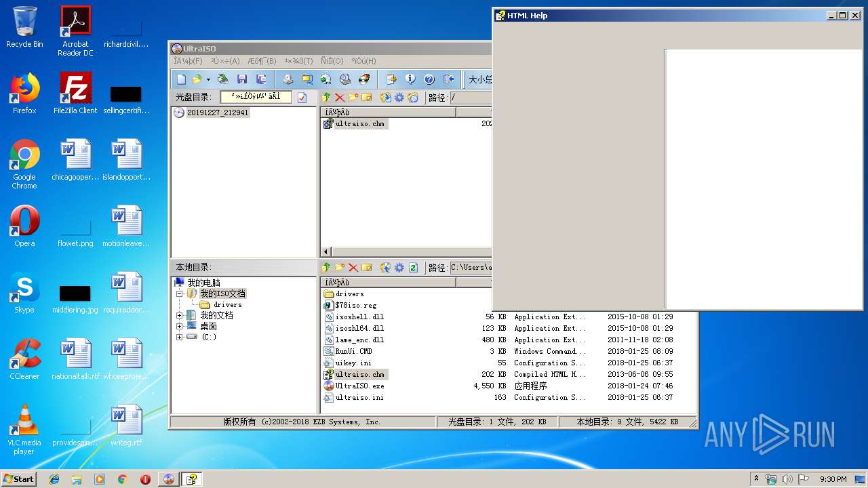The image size is (868, 488).
Task: Click the local 路径 field showing C:\Users
Action: 471,268
